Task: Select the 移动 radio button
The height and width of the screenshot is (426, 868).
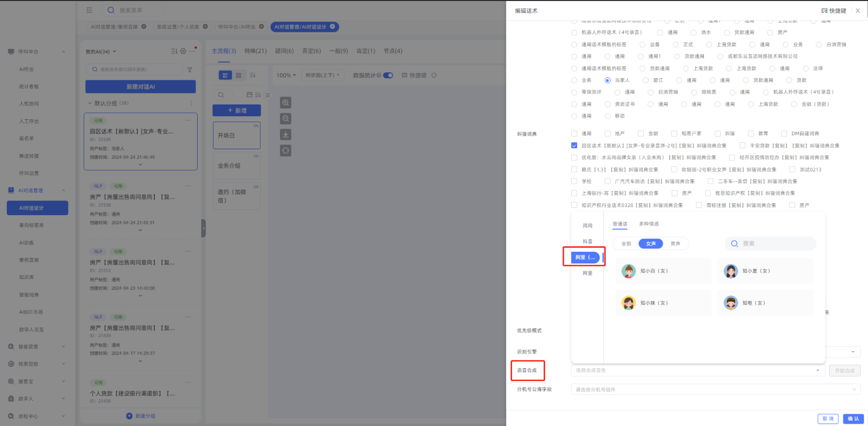Action: (608, 116)
